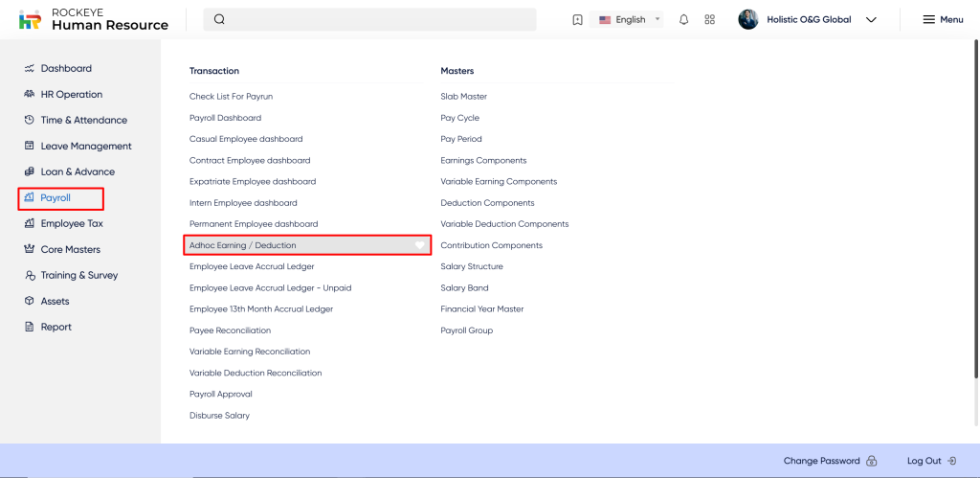Click the Change Password lock icon
980x478 pixels.
[x=871, y=461]
